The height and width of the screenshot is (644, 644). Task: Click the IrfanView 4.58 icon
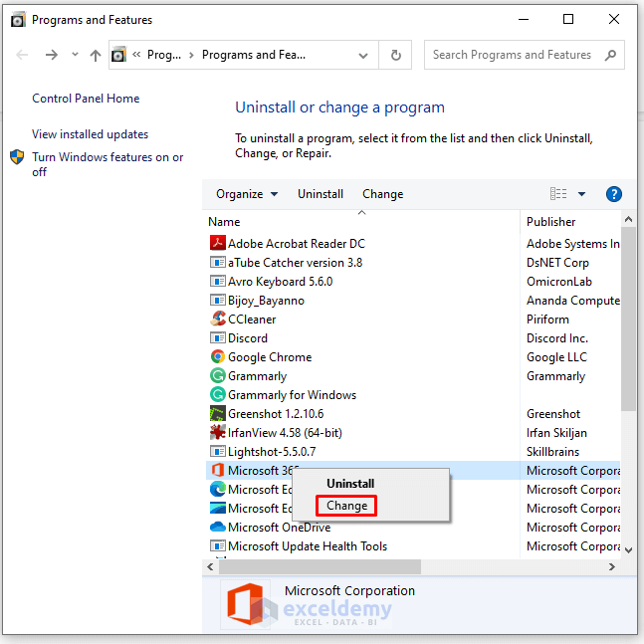pyautogui.click(x=218, y=432)
